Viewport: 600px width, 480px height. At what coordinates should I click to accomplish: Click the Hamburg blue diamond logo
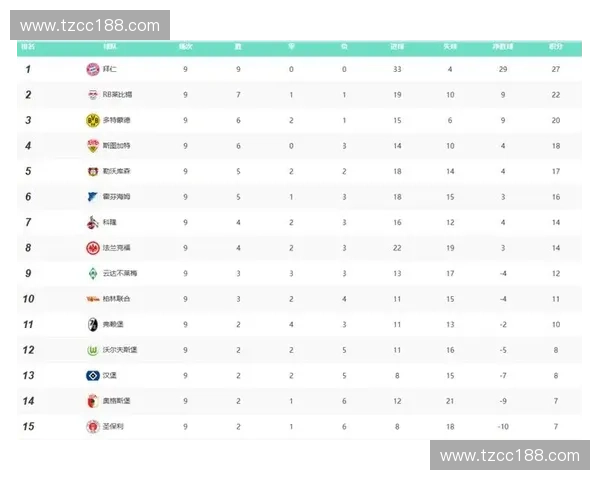click(x=93, y=375)
